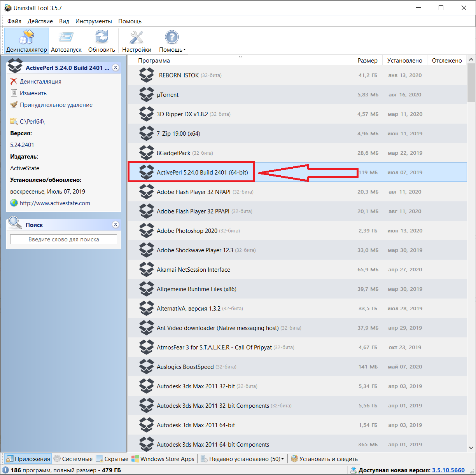Open http://www.activestate.com link

pyautogui.click(x=55, y=203)
